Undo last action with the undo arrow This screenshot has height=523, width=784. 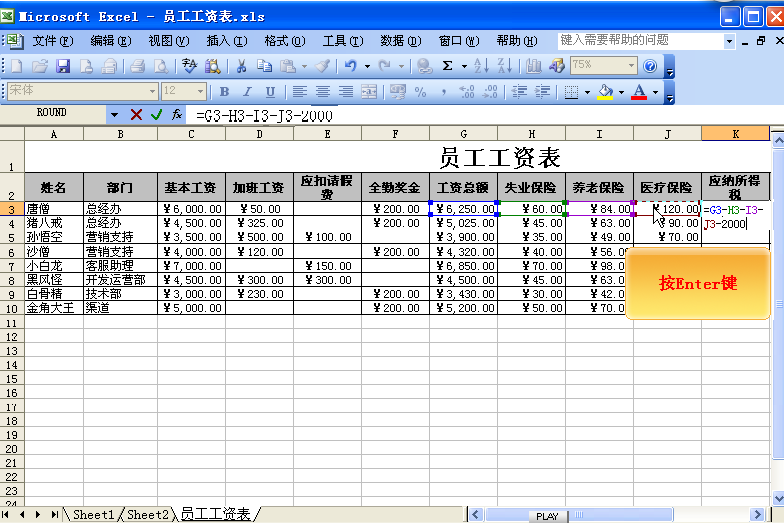(351, 66)
